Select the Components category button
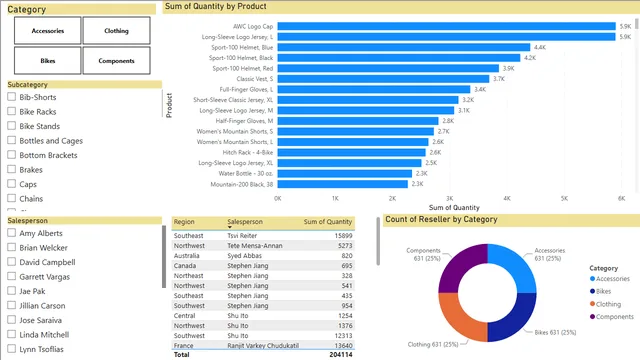Image resolution: width=640 pixels, height=360 pixels. [116, 60]
